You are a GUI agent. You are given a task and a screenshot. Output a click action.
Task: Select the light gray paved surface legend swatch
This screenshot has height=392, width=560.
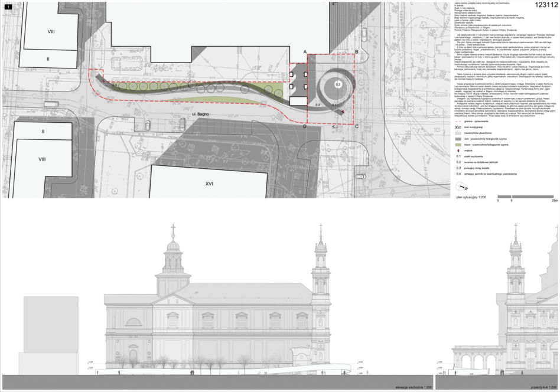tap(458, 133)
